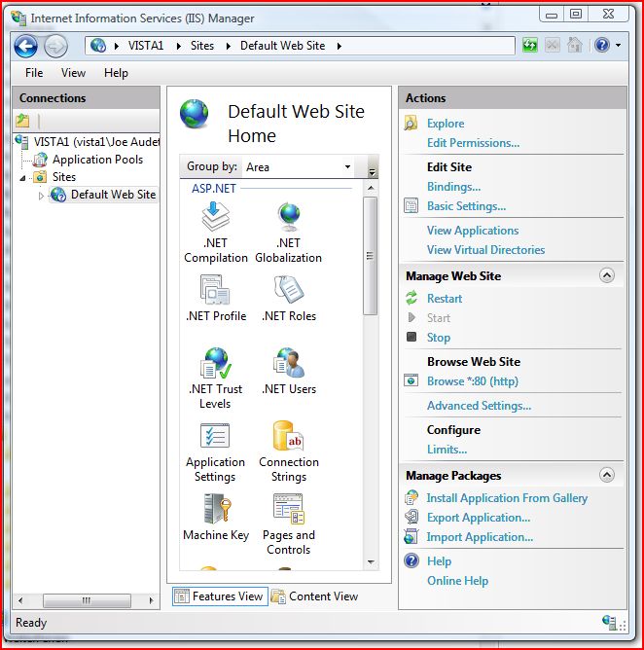Click the Stop loading toolbar icon
644x650 pixels.
pyautogui.click(x=552, y=45)
